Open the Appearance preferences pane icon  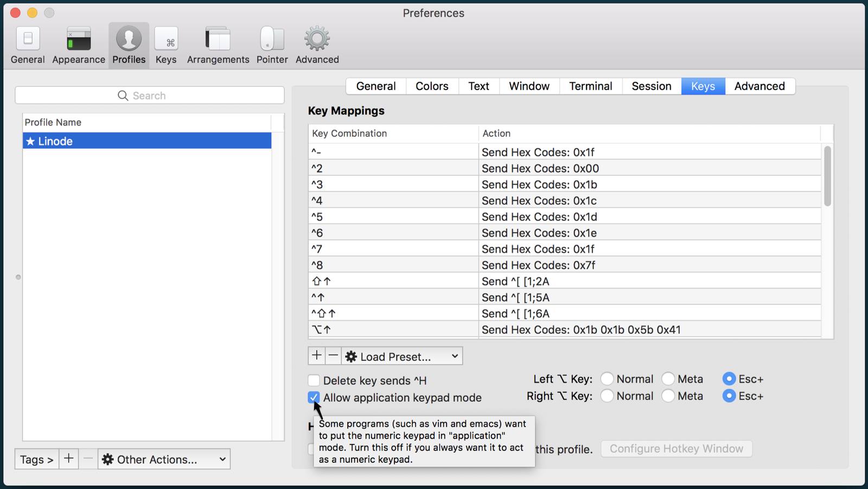[x=79, y=46]
